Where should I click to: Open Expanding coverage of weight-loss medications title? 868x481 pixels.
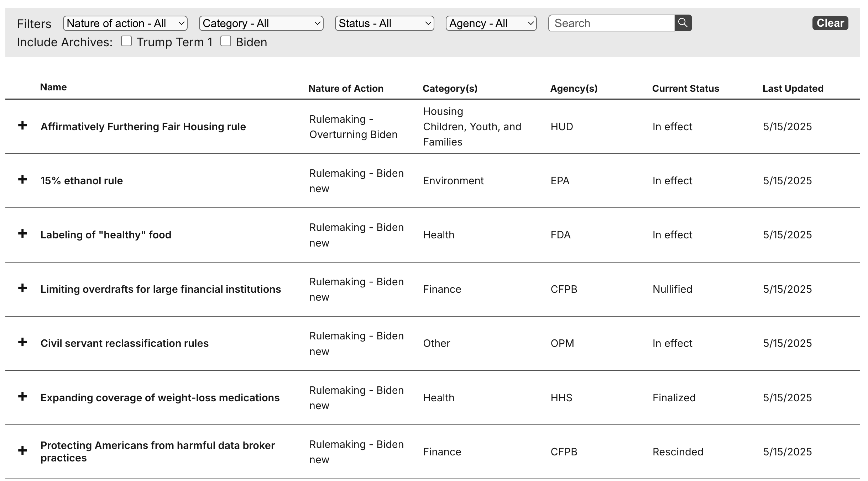[x=160, y=398]
